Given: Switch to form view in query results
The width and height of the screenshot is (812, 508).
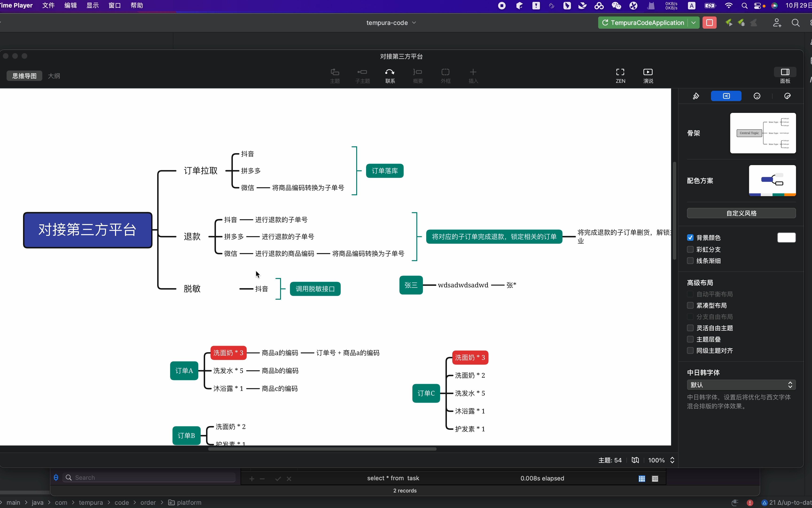Looking at the screenshot, I should [655, 478].
